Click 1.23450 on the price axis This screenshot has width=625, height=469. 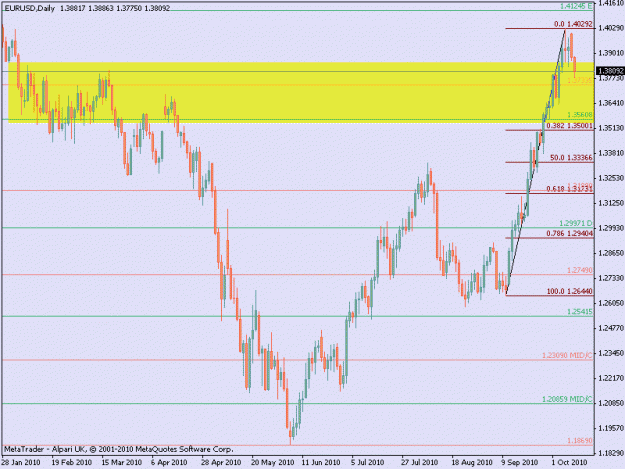click(611, 353)
